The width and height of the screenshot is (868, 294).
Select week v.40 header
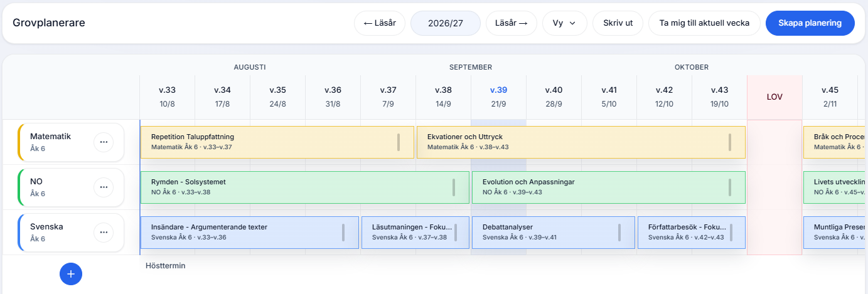(554, 97)
